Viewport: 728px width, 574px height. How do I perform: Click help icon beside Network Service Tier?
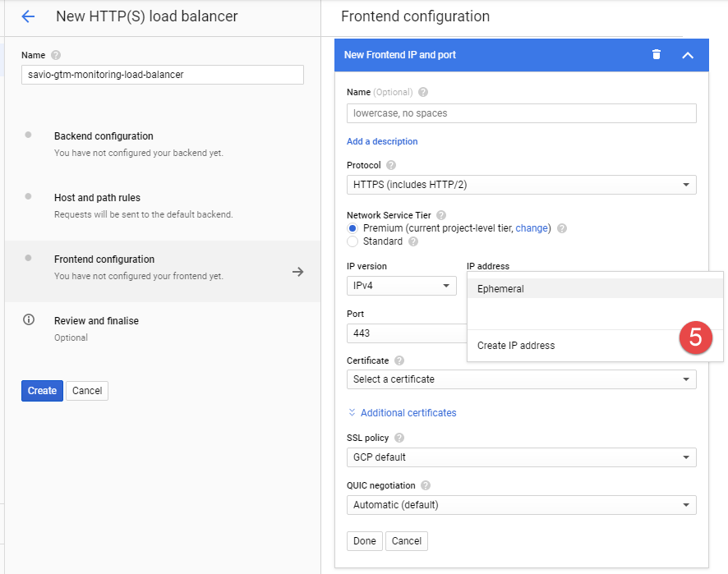441,214
